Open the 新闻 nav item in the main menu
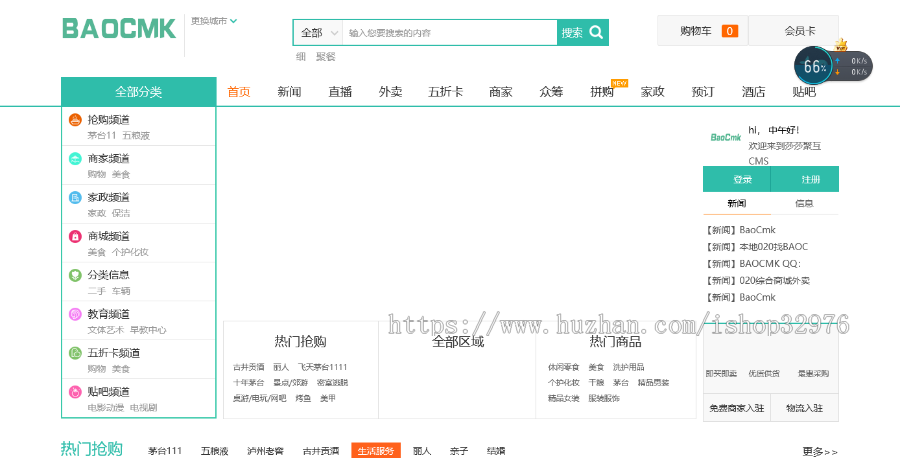The image size is (900, 460). 289,92
